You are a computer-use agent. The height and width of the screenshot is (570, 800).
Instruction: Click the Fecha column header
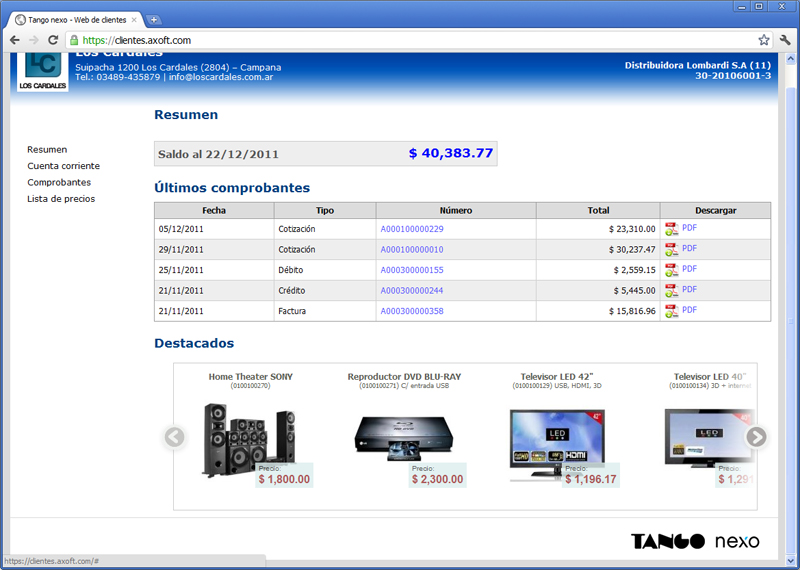click(x=214, y=210)
